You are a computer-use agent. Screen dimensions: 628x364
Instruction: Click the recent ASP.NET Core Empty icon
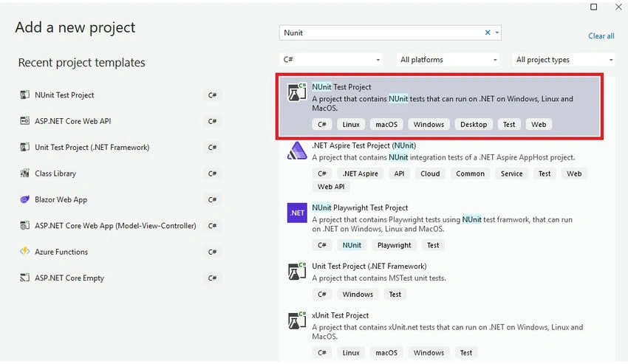[25, 278]
